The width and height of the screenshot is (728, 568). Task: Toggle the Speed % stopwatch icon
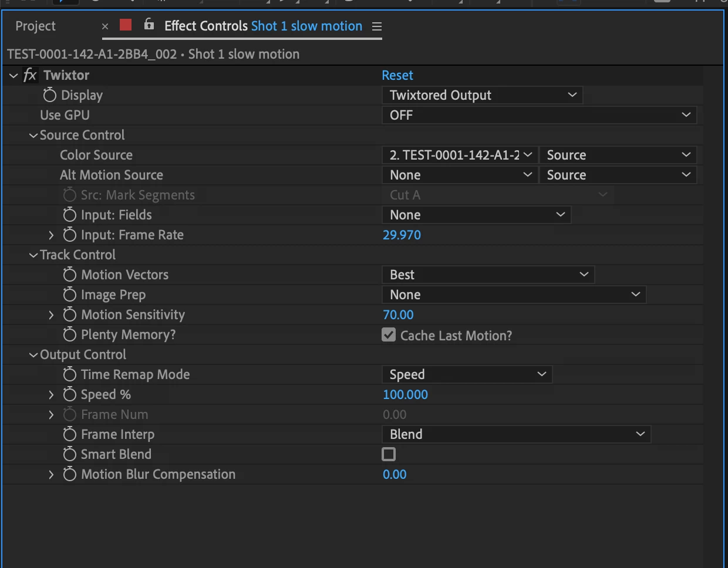(x=70, y=394)
